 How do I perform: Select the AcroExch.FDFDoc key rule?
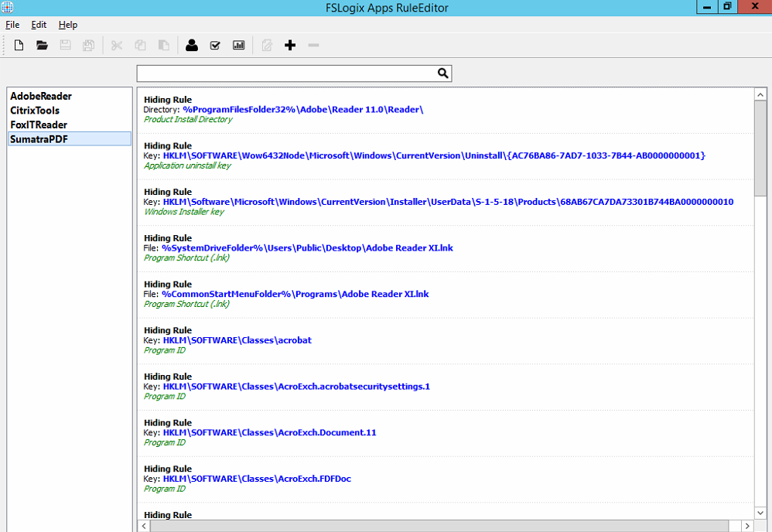point(446,479)
